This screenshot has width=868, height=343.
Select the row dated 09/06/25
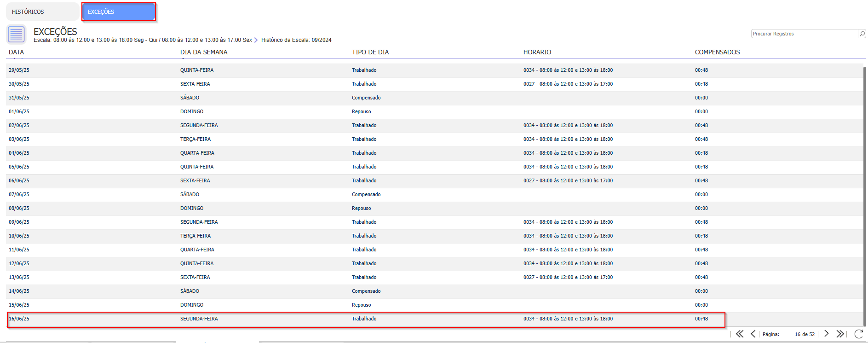[x=435, y=222]
